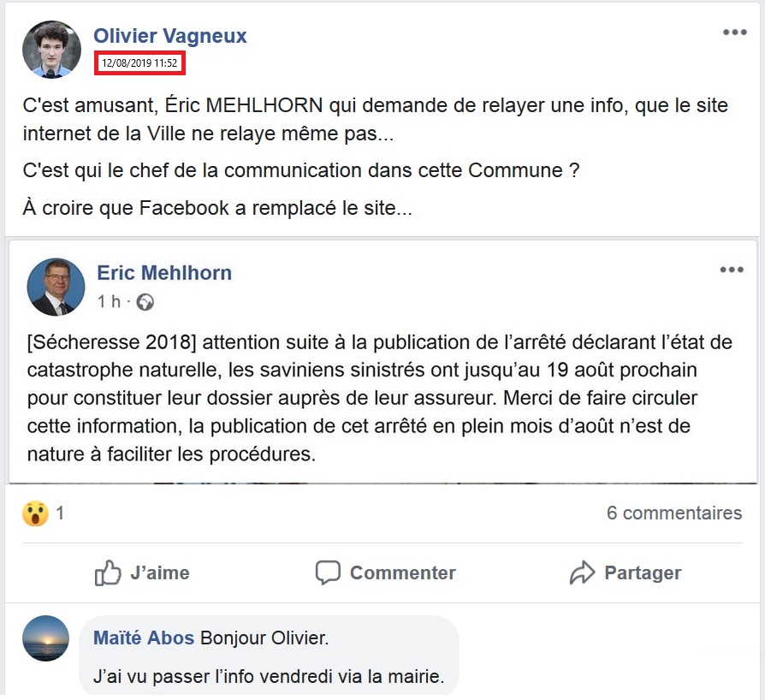765x700 pixels.
Task: Open Olivier Vagneux's profile picture
Action: tap(51, 49)
